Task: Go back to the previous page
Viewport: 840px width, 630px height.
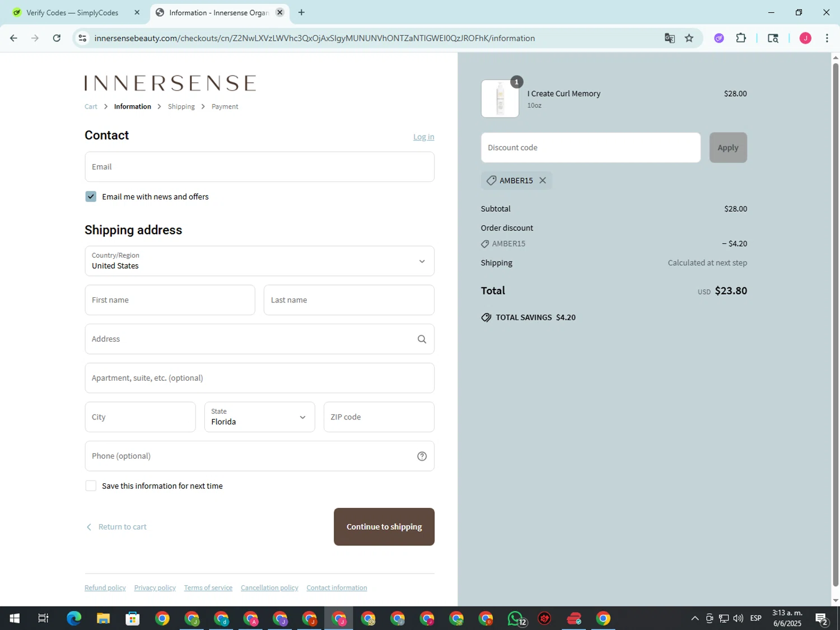Action: (13, 38)
